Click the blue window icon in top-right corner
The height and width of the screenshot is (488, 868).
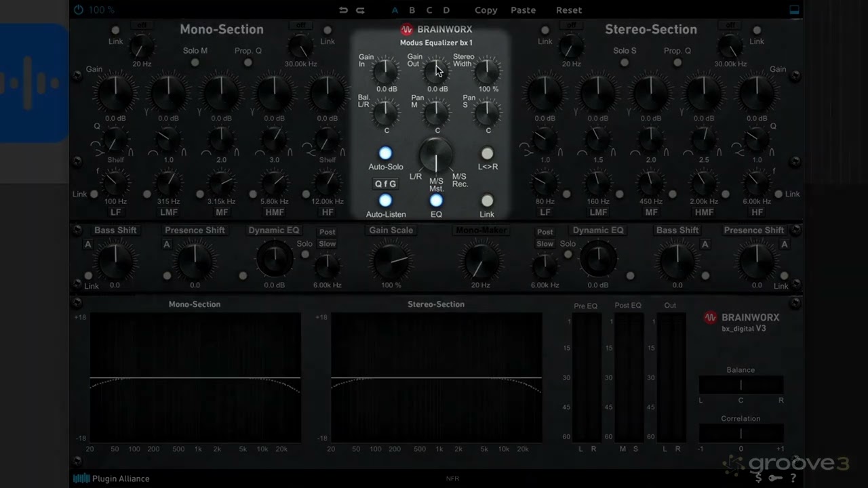[x=794, y=10]
